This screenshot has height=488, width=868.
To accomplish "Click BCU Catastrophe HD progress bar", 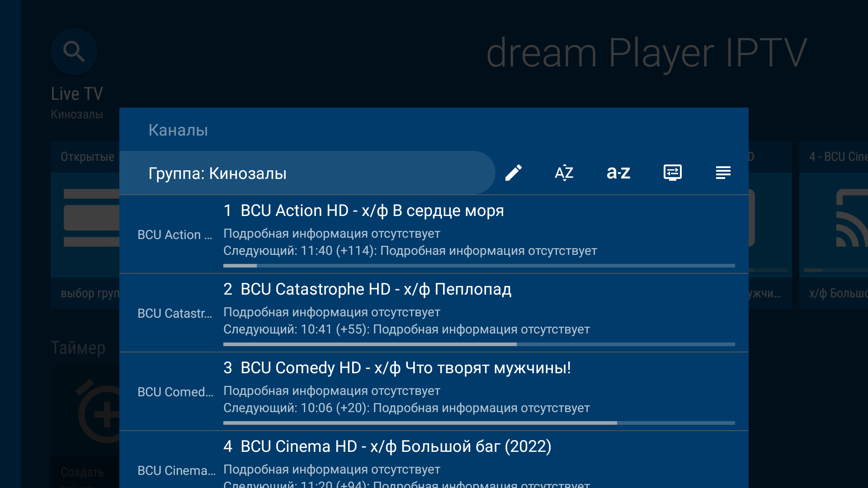I will coord(479,344).
